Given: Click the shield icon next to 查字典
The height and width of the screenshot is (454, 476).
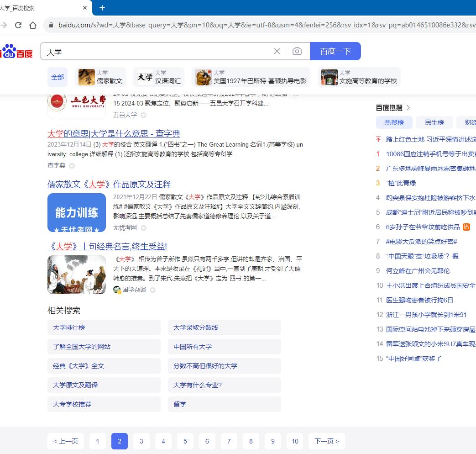Looking at the screenshot, I should 72,166.
